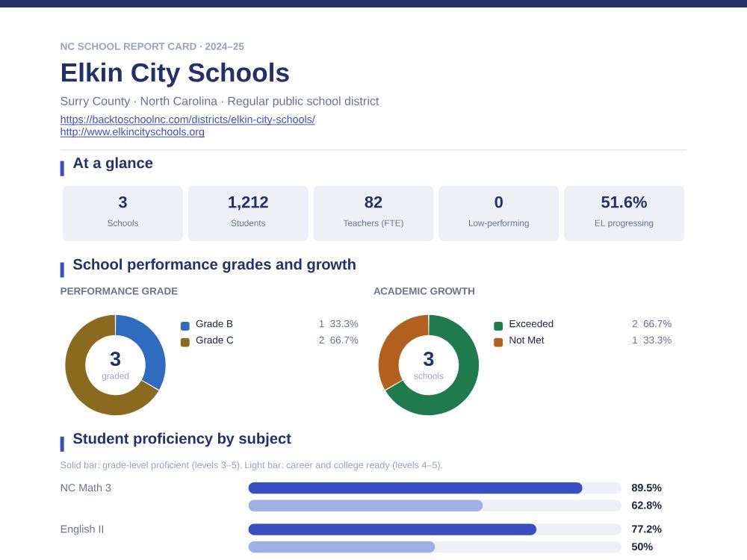This screenshot has width=747, height=560.
Task: Click 'School performance grades and growth' heading
Action: 214,265
